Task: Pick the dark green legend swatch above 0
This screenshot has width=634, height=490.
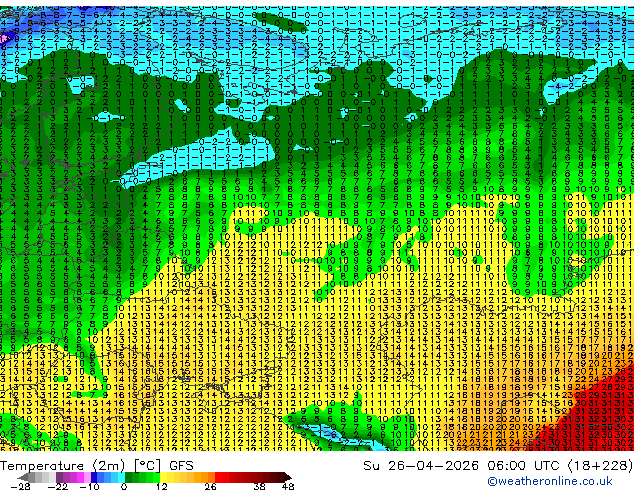Action: (x=128, y=477)
